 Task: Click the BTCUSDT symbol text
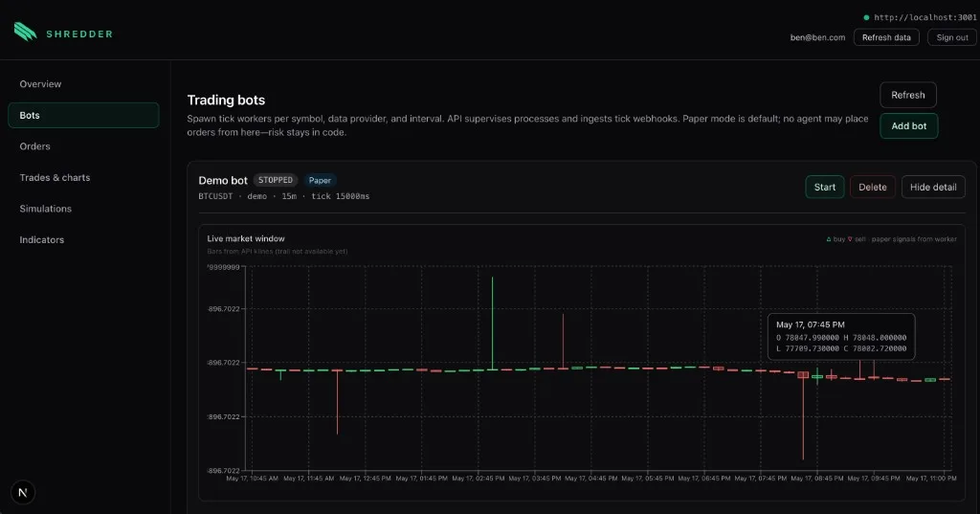215,196
